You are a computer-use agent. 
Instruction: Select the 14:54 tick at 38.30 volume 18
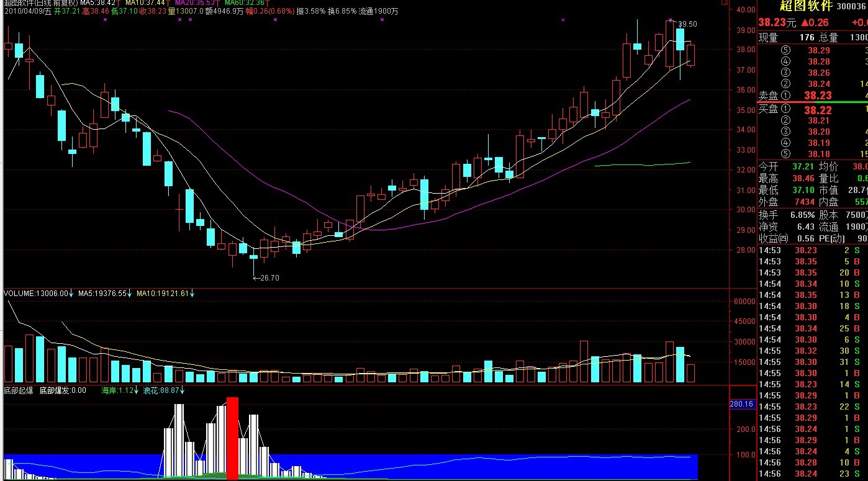click(x=813, y=306)
